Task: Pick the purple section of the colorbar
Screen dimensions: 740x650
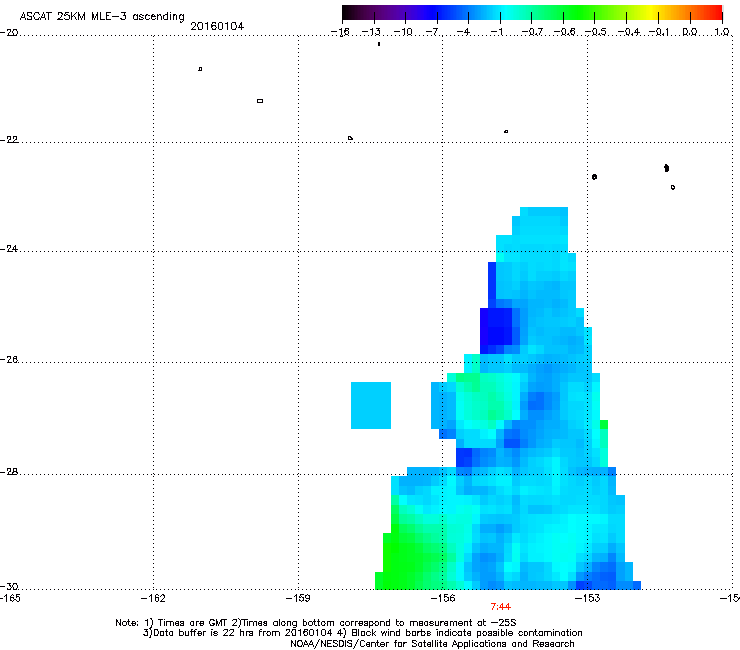Action: [396, 13]
